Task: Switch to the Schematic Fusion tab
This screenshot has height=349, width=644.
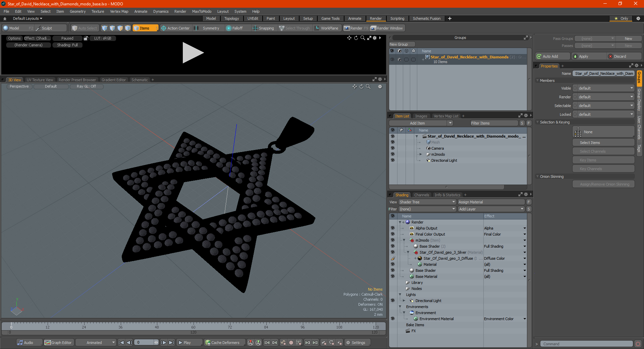Action: [427, 18]
